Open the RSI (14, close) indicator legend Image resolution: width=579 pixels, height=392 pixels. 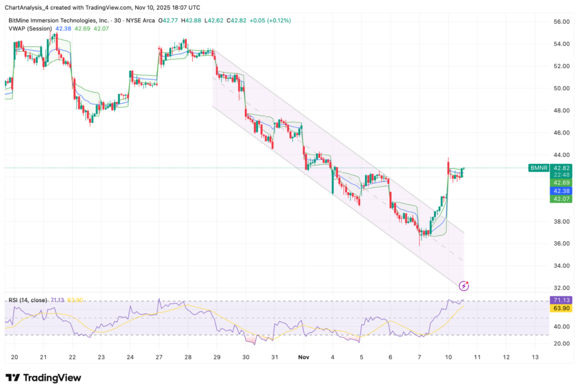click(26, 301)
